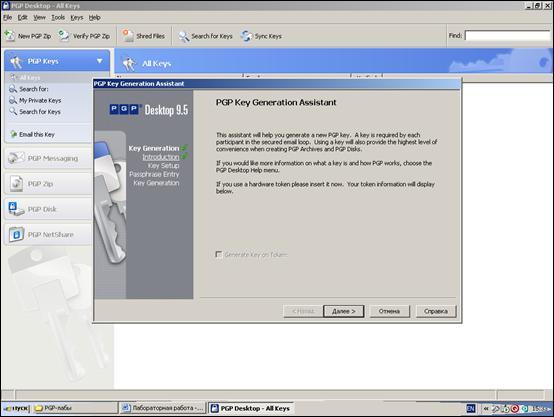Click the Отмена button
The height and width of the screenshot is (417, 554).
(x=389, y=311)
